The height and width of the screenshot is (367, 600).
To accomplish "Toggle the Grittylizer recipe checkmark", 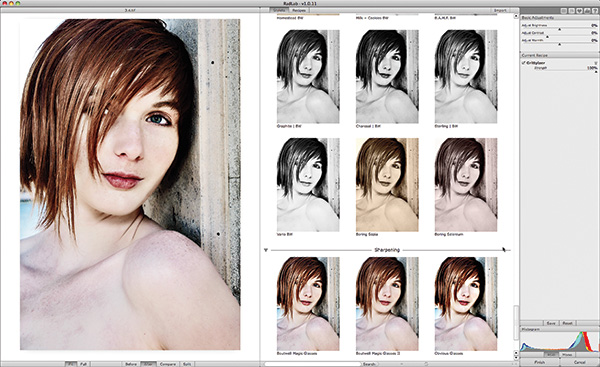I will point(523,63).
